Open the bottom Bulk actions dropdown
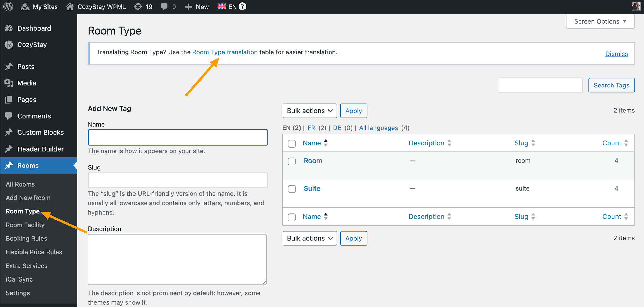Image resolution: width=644 pixels, height=307 pixels. [x=310, y=238]
